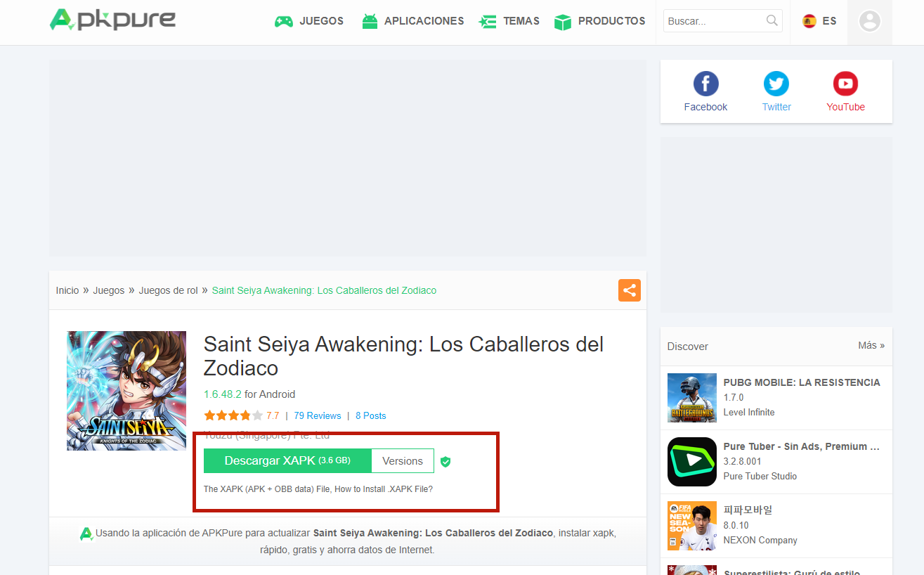Expand Discover list with Más »

coord(871,346)
